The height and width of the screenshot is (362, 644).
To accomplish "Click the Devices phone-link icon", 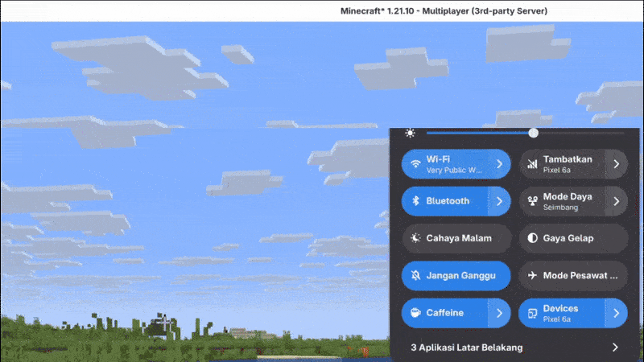I will coord(532,314).
